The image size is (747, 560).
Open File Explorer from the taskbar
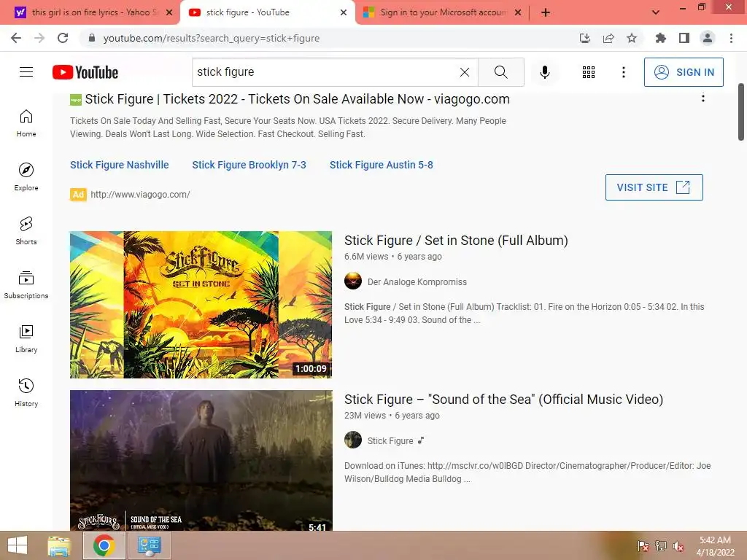pyautogui.click(x=59, y=545)
